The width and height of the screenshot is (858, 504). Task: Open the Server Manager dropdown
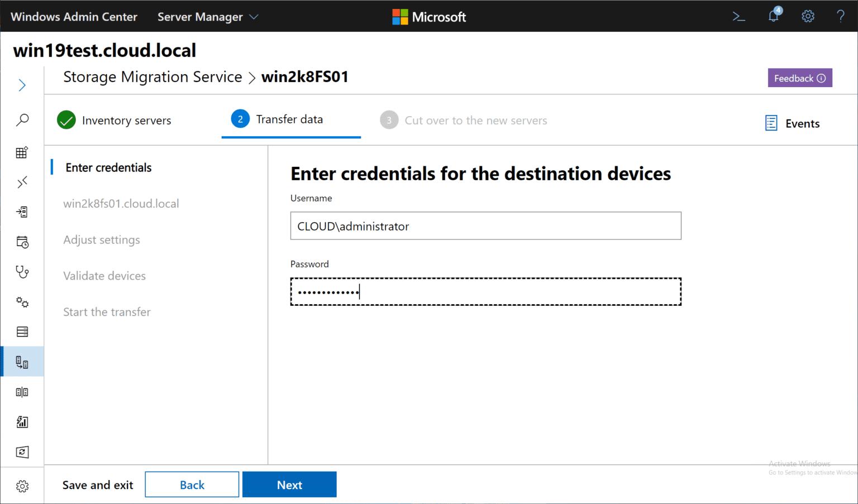(207, 17)
